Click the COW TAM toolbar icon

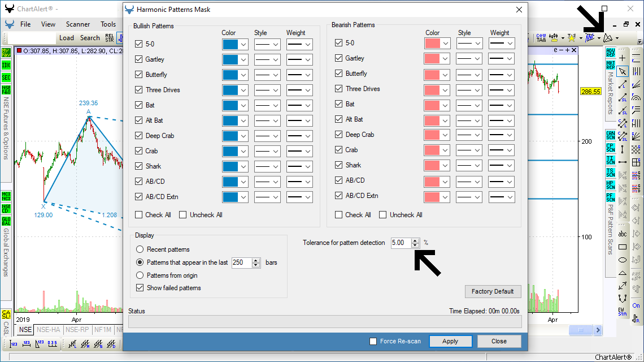coord(541,38)
